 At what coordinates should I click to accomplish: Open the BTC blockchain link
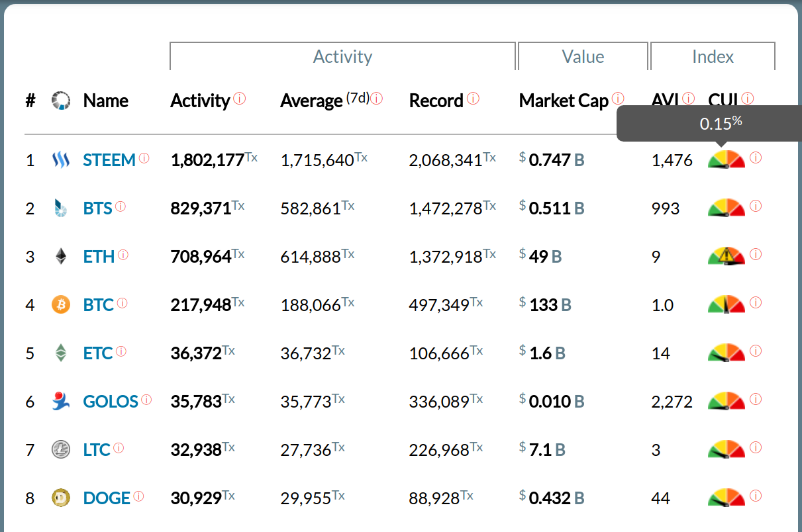click(x=99, y=305)
